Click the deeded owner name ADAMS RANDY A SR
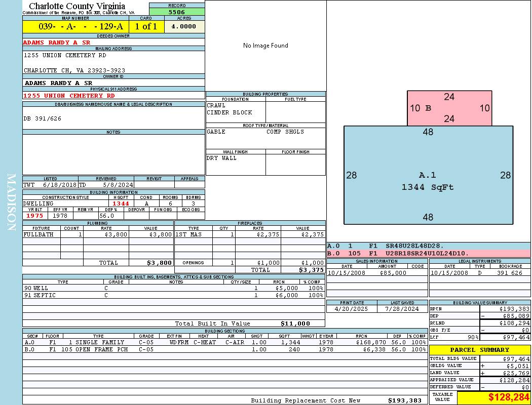Viewport: 532px width, 405px height. (x=57, y=43)
